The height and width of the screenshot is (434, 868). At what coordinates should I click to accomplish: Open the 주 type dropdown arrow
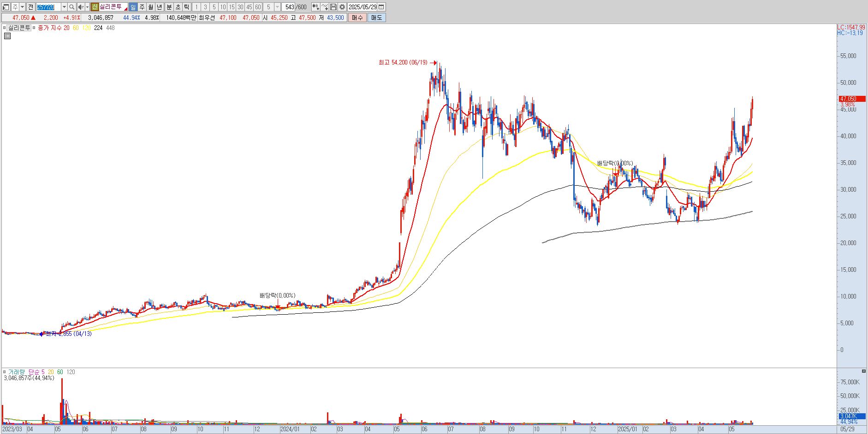click(22, 7)
